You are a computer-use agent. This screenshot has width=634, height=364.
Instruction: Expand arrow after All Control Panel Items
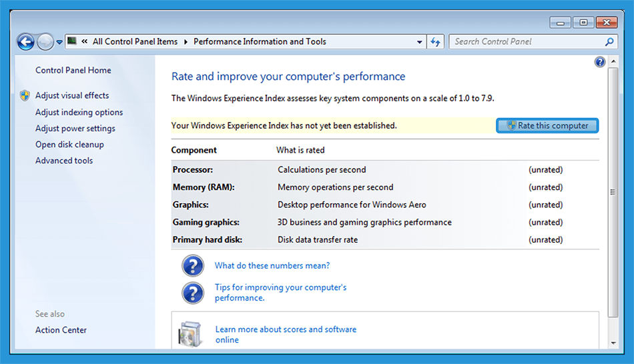[186, 41]
